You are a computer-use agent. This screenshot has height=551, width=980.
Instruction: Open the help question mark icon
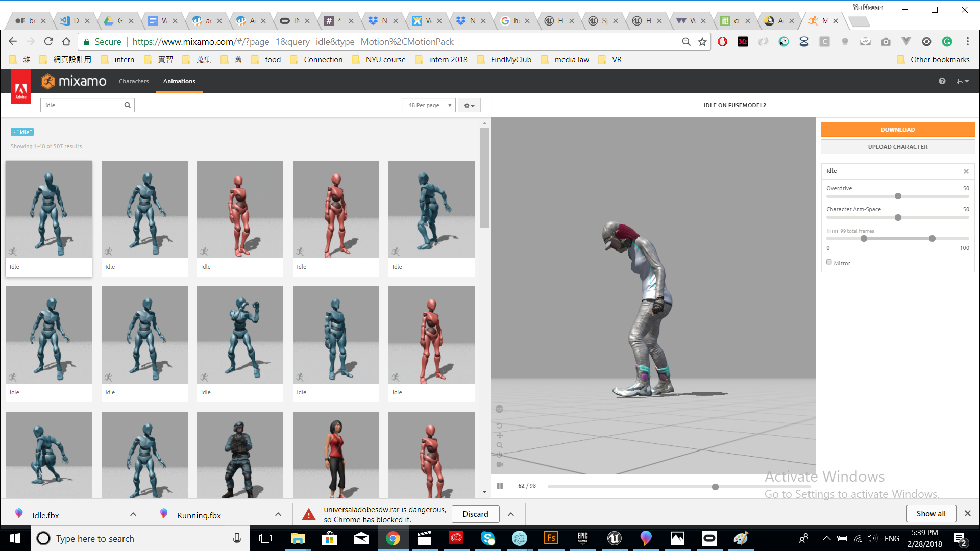[942, 81]
